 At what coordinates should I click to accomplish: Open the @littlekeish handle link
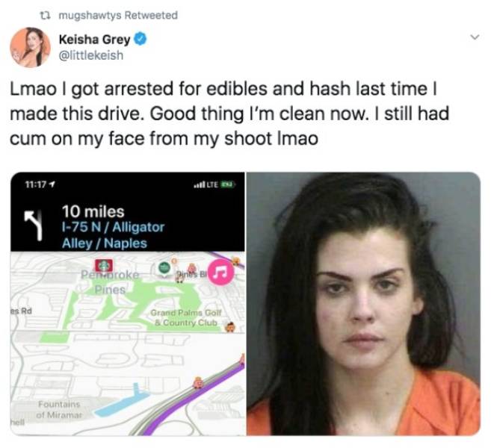(x=91, y=55)
